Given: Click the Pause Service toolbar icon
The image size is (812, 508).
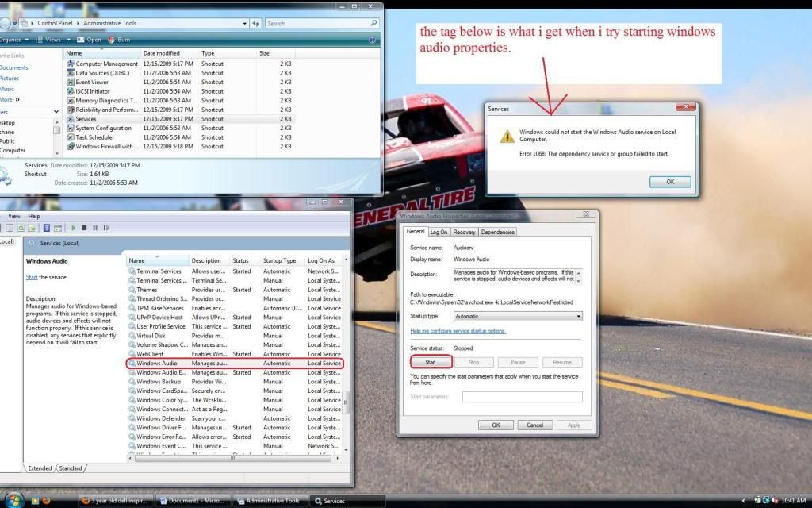Looking at the screenshot, I should click(x=95, y=228).
